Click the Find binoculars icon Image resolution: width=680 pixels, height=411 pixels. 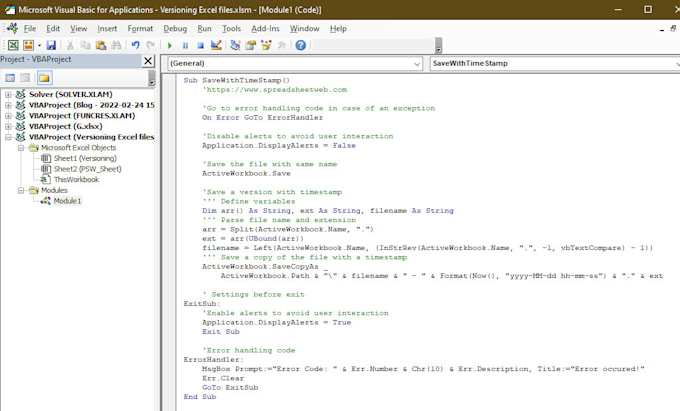(x=117, y=45)
